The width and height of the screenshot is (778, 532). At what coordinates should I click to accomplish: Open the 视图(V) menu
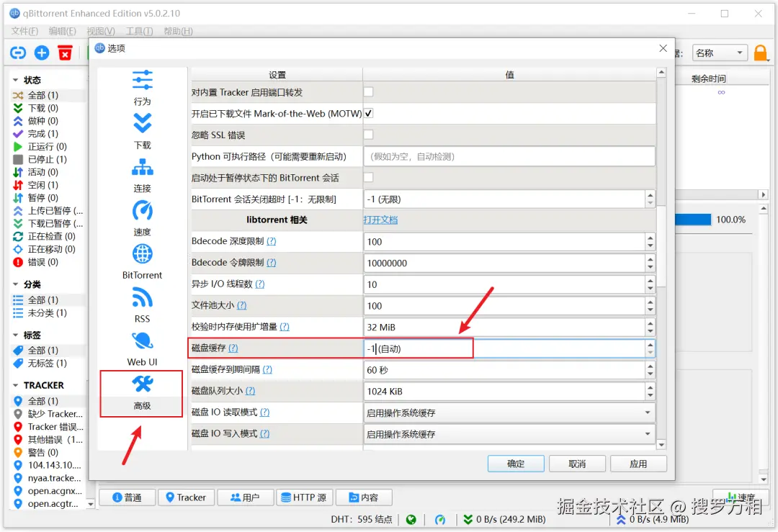coord(101,31)
